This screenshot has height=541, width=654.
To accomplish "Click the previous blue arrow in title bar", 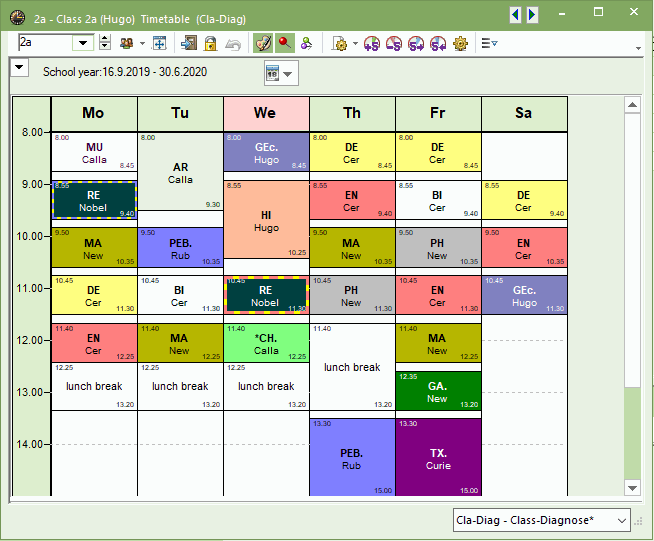I will [516, 15].
